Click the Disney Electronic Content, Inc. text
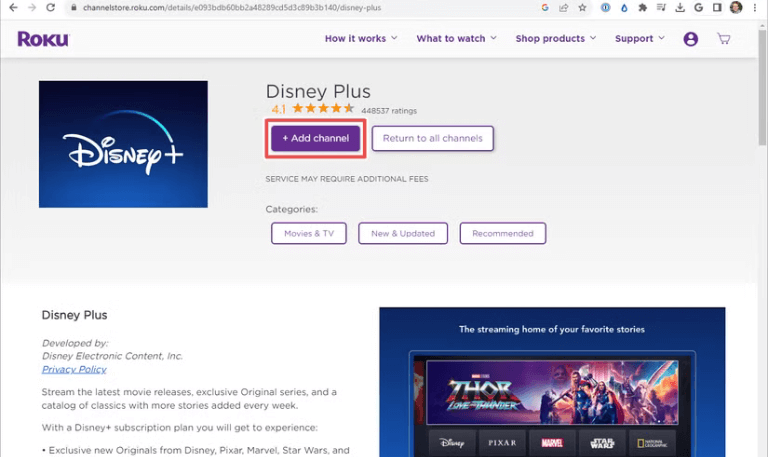The width and height of the screenshot is (768, 457). [112, 356]
